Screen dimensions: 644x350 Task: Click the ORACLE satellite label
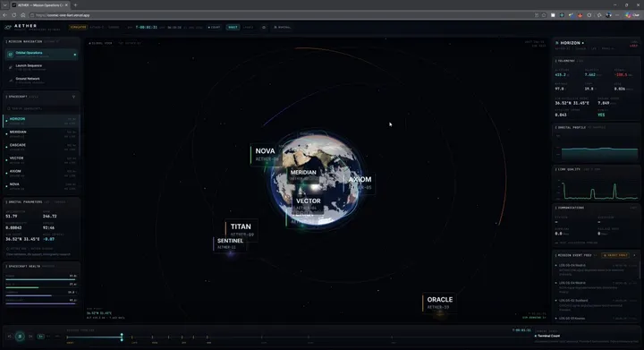pyautogui.click(x=439, y=303)
